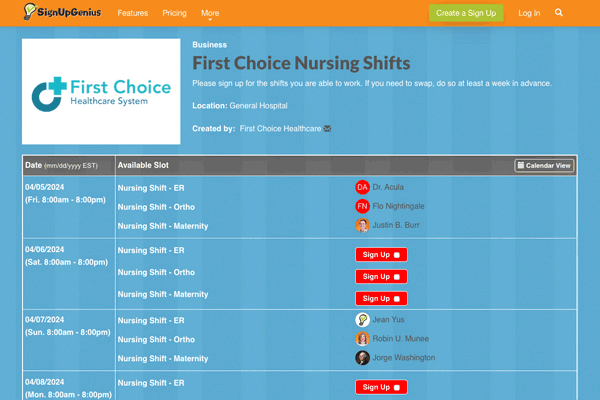Switch to Calendar View
The width and height of the screenshot is (600, 400).
[544, 165]
